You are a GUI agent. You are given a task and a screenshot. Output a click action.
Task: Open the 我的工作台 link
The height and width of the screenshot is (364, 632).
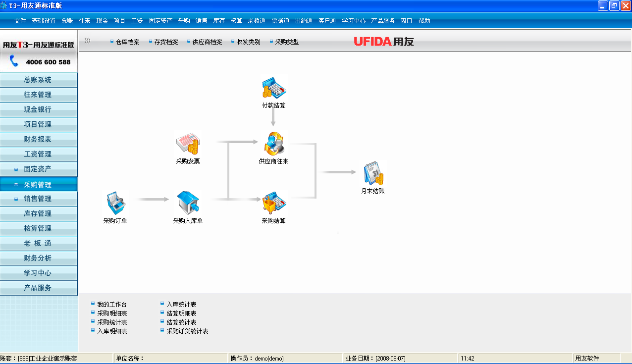pos(112,305)
